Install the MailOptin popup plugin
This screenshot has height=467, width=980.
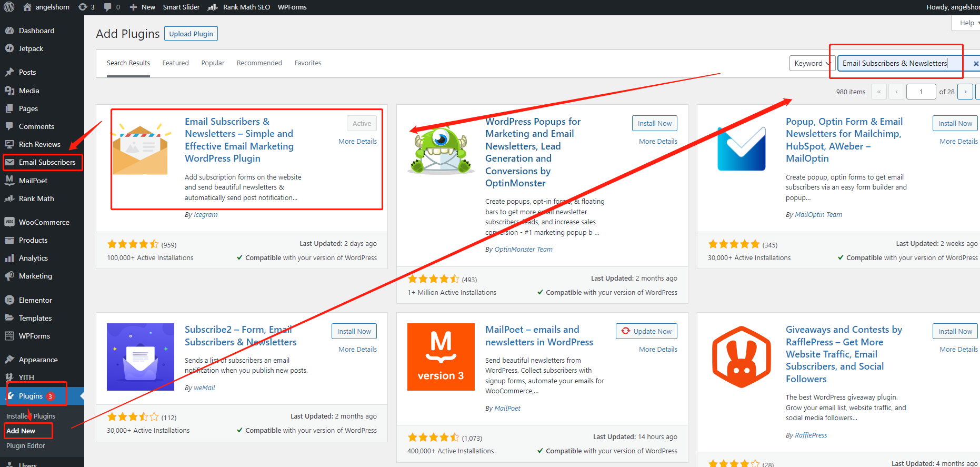point(955,123)
